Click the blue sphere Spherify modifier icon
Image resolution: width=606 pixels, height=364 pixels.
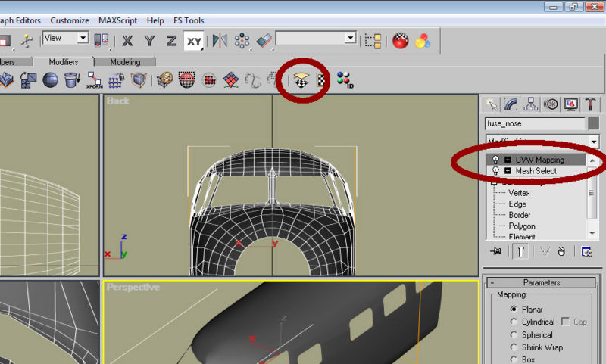tap(50, 80)
